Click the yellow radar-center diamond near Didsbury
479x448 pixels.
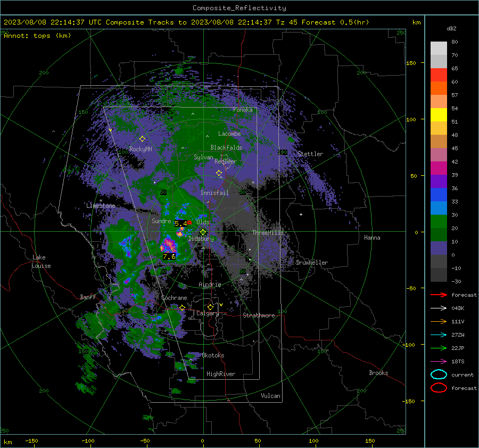(203, 232)
